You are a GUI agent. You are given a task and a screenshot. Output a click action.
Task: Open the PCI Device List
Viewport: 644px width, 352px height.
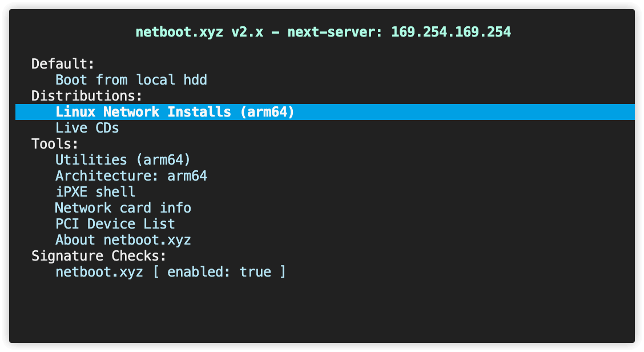(x=115, y=223)
